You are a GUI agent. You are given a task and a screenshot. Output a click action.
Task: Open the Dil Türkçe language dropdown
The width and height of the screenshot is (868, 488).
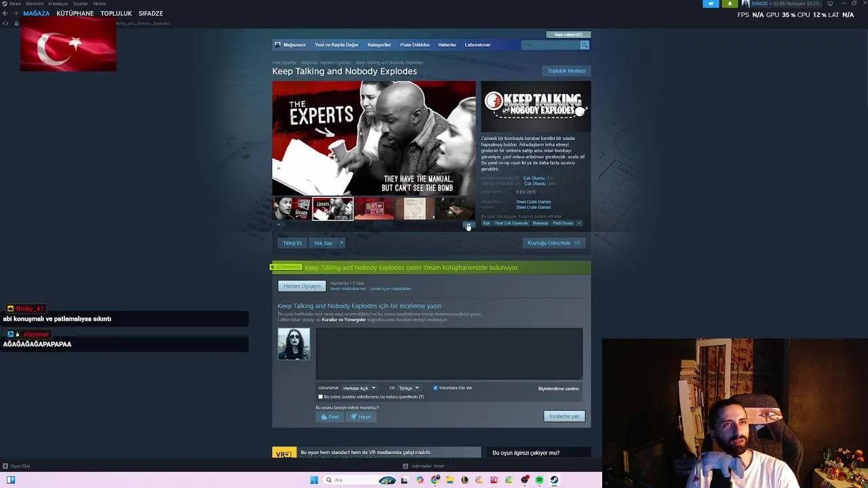pyautogui.click(x=408, y=388)
